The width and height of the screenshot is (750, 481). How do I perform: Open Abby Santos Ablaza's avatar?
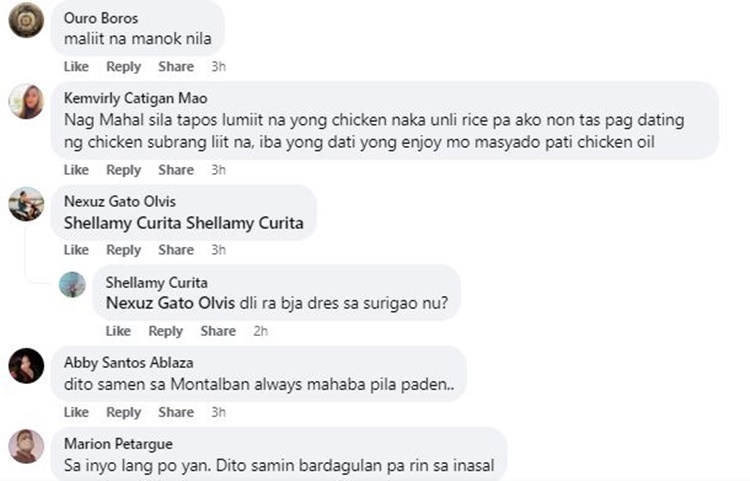tap(26, 365)
